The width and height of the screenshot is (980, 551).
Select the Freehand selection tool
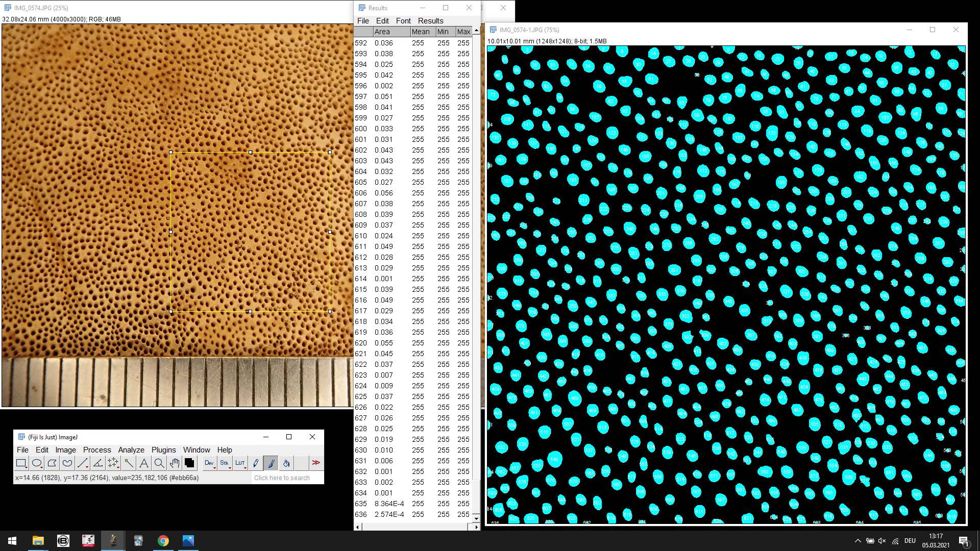67,463
